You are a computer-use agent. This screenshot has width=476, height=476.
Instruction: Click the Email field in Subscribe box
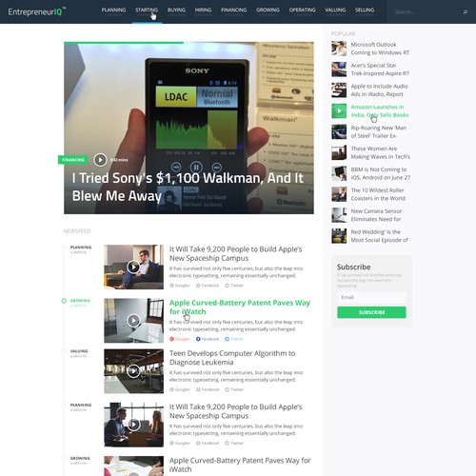pyautogui.click(x=371, y=297)
